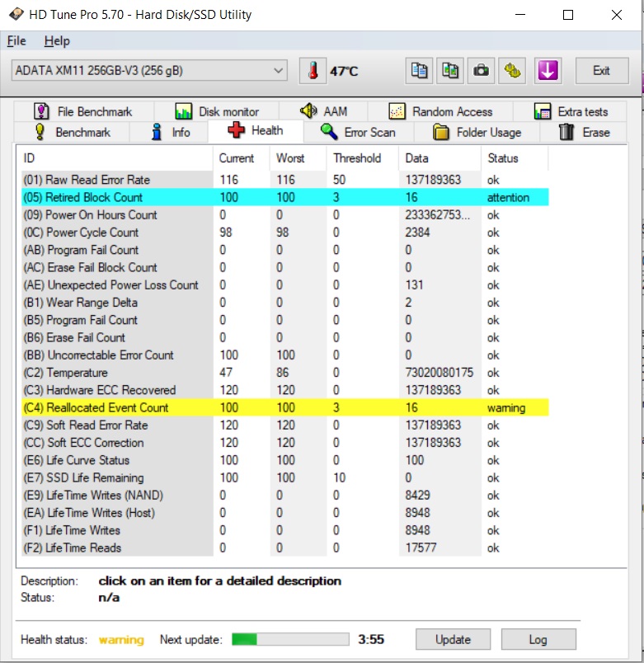Select the (F2) LifeTime Reads row
Viewport: 644px width, 663px height.
(x=285, y=548)
